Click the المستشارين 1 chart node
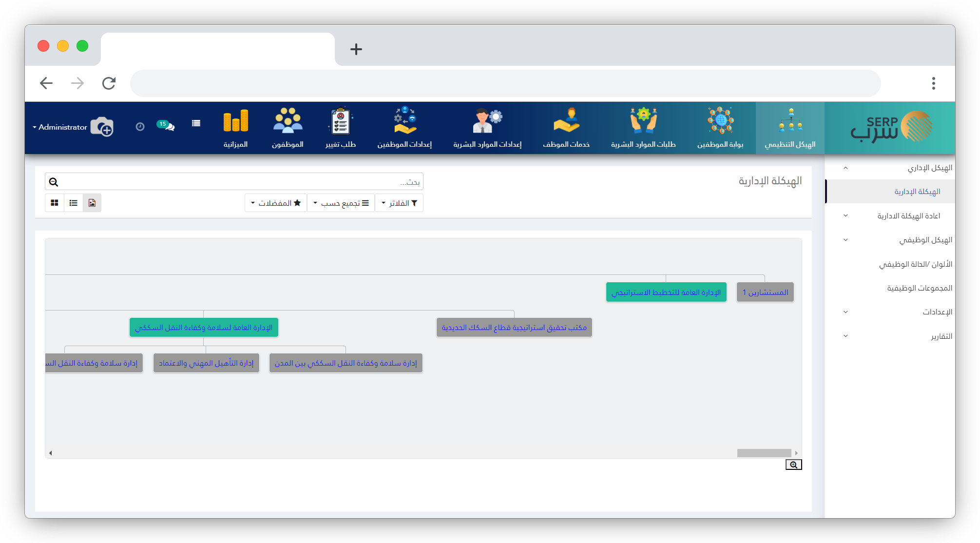Viewport: 980px width, 543px height. pos(765,292)
